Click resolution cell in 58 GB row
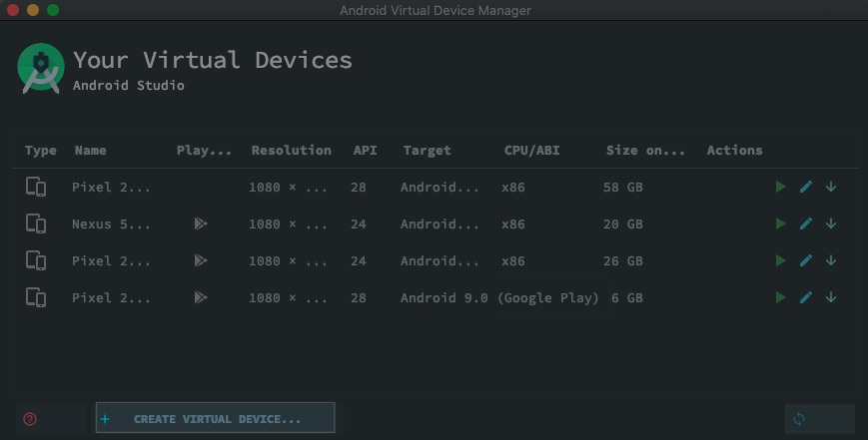 [288, 187]
